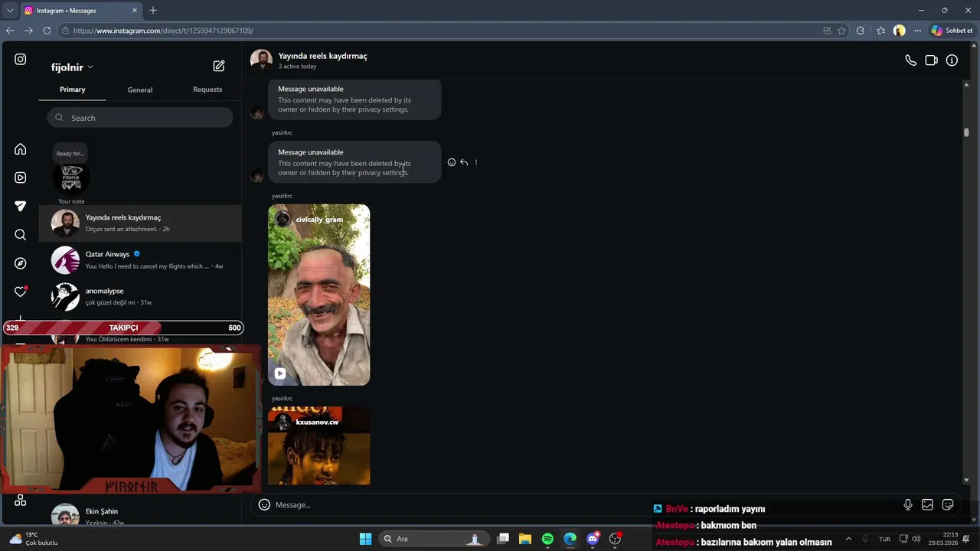Expand hidden system tray icons
This screenshot has width=980, height=551.
tap(848, 539)
